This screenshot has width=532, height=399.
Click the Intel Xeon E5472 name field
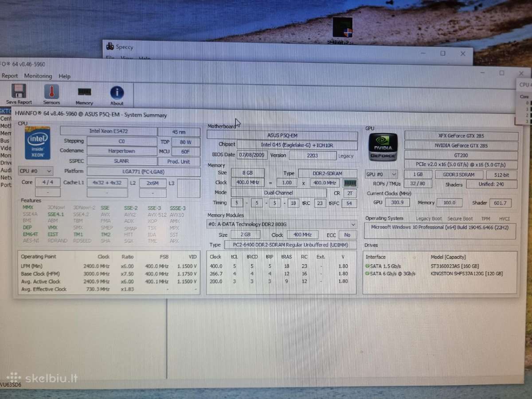pos(109,131)
